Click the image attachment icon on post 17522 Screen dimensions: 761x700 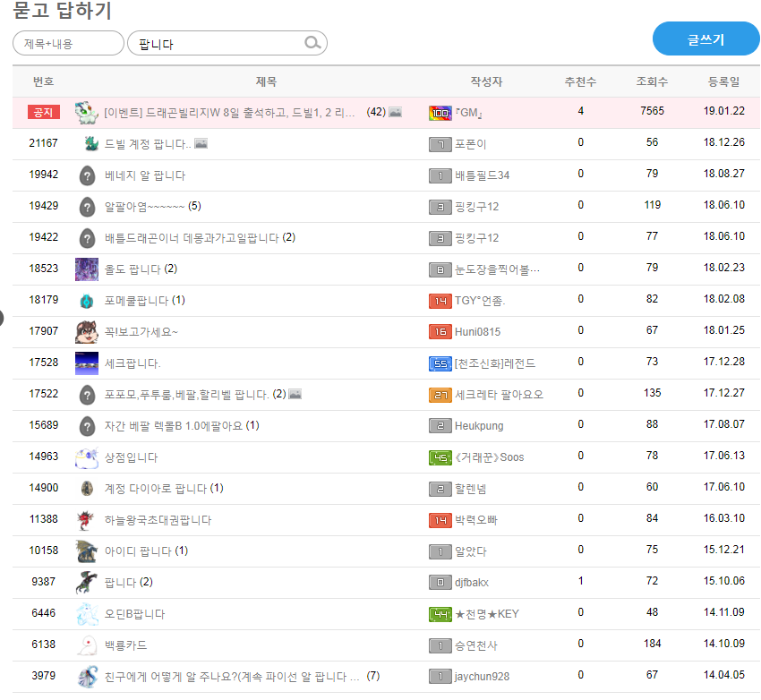295,394
